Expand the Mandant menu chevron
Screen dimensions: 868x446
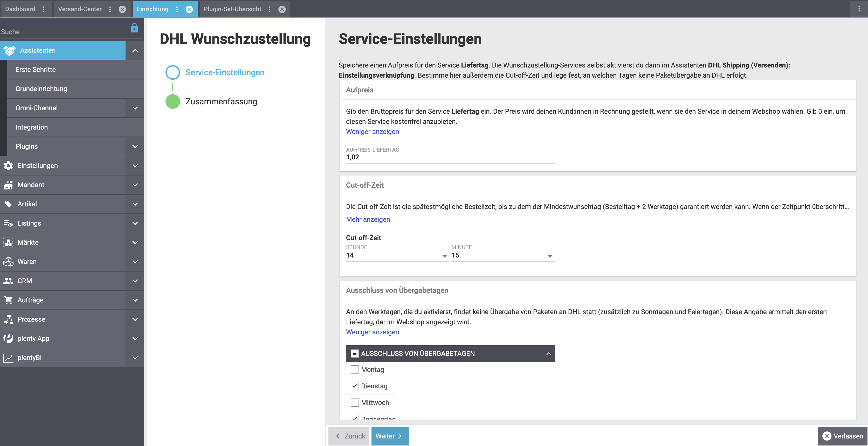[135, 185]
